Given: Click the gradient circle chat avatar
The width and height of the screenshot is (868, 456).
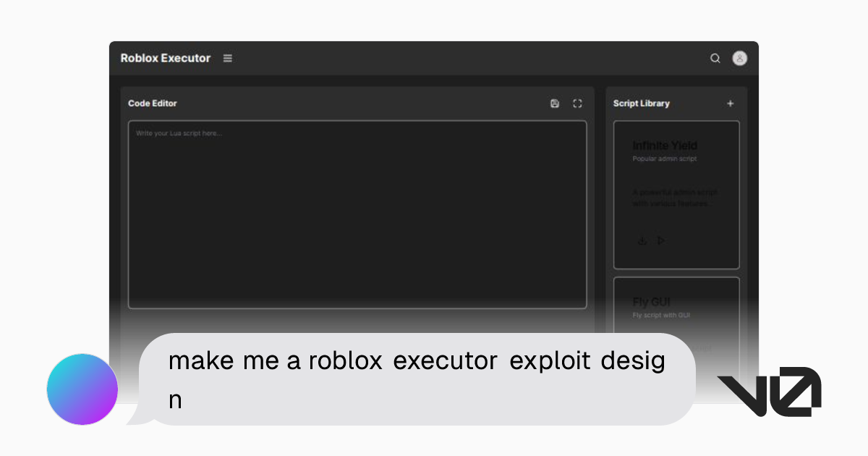Looking at the screenshot, I should tap(82, 389).
